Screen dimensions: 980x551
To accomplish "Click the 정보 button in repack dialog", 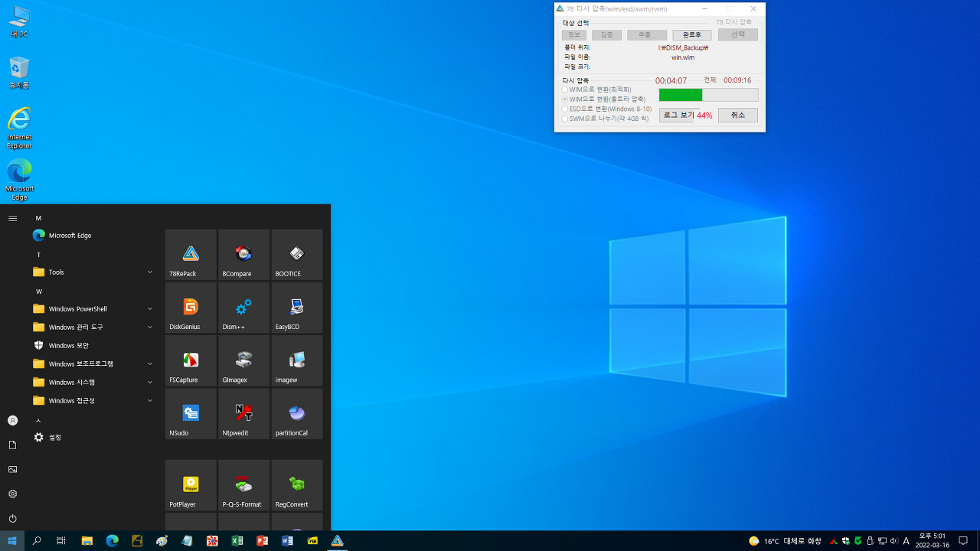I will point(574,35).
